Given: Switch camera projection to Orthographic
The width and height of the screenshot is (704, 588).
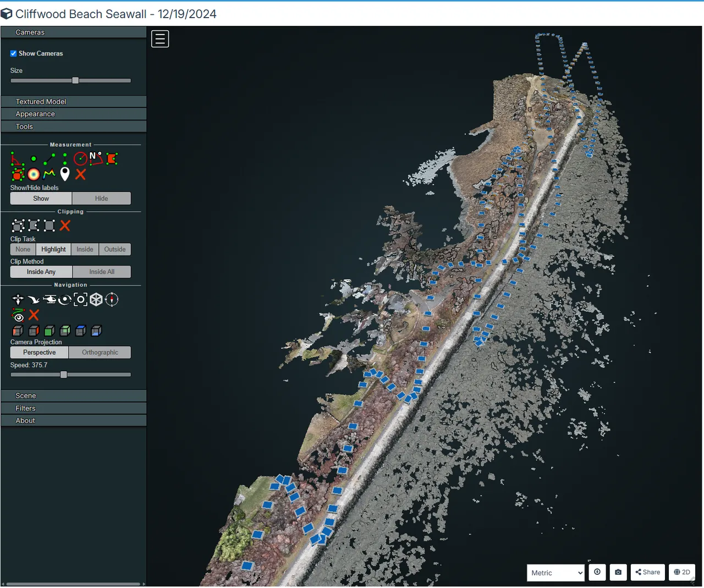Looking at the screenshot, I should 100,352.
